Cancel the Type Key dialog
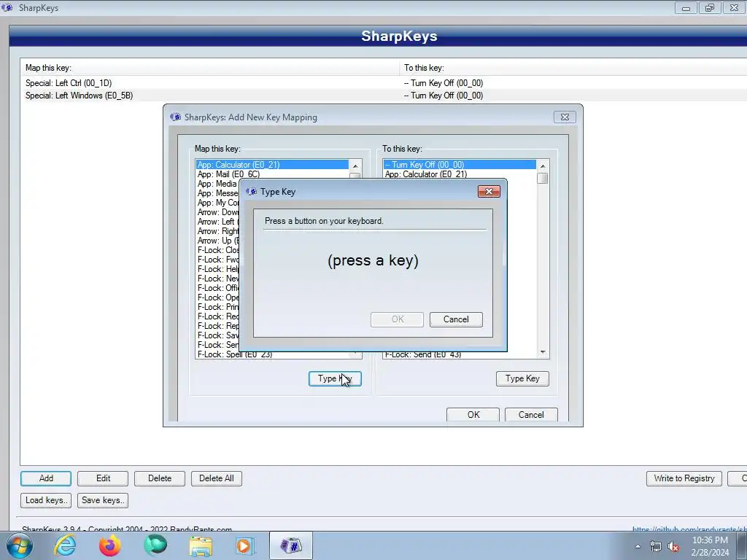Image resolution: width=747 pixels, height=560 pixels. pyautogui.click(x=456, y=319)
